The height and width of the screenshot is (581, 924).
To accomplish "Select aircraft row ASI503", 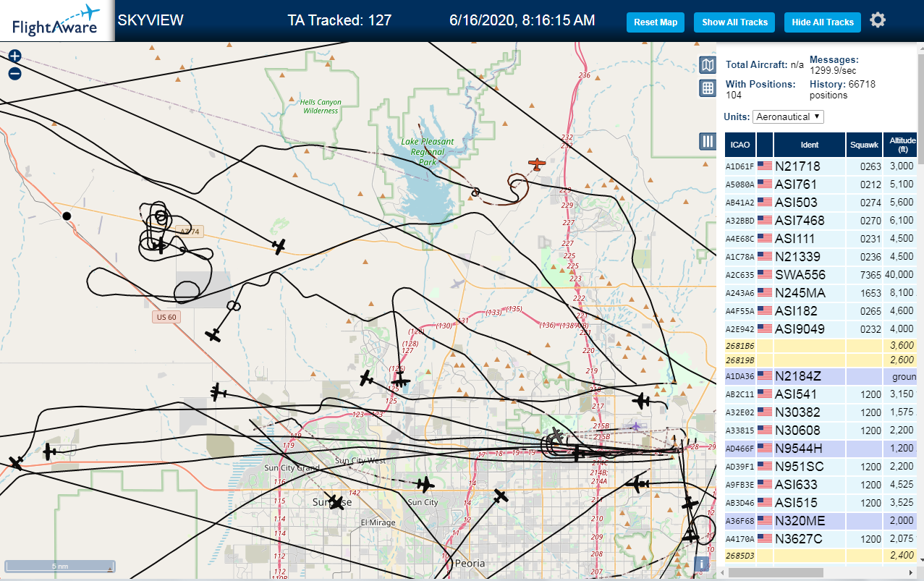I will (x=821, y=203).
